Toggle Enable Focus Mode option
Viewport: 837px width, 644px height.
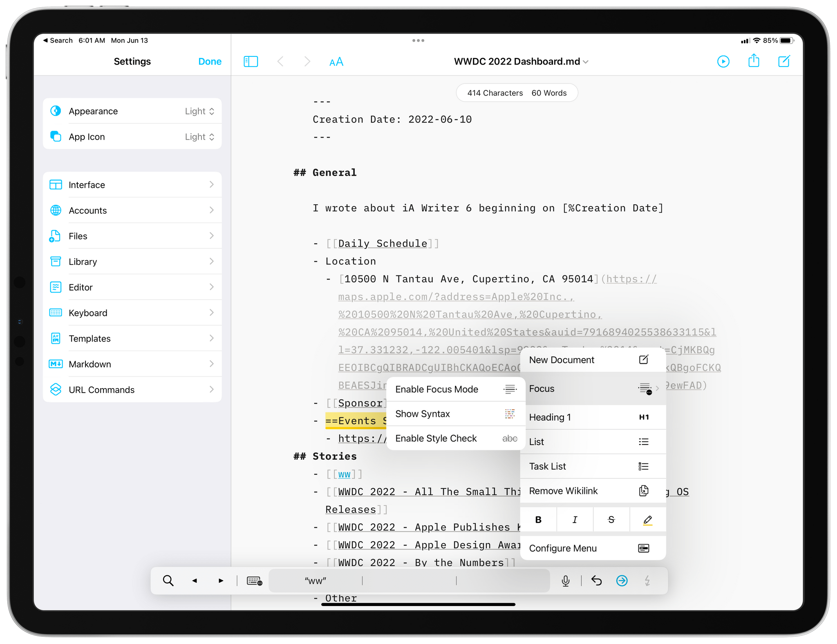point(455,388)
